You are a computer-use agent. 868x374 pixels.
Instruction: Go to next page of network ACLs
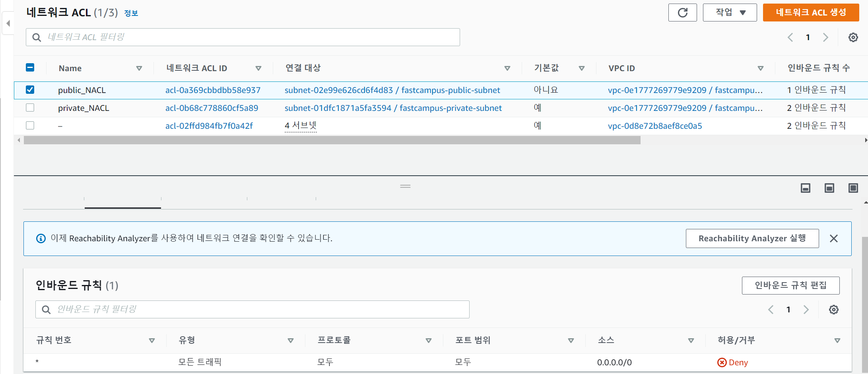click(x=825, y=37)
